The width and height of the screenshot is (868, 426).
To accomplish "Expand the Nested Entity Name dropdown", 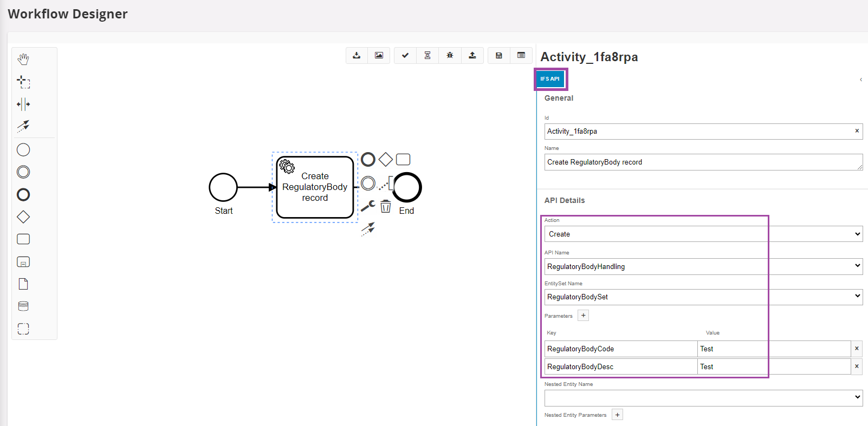I will coord(703,398).
